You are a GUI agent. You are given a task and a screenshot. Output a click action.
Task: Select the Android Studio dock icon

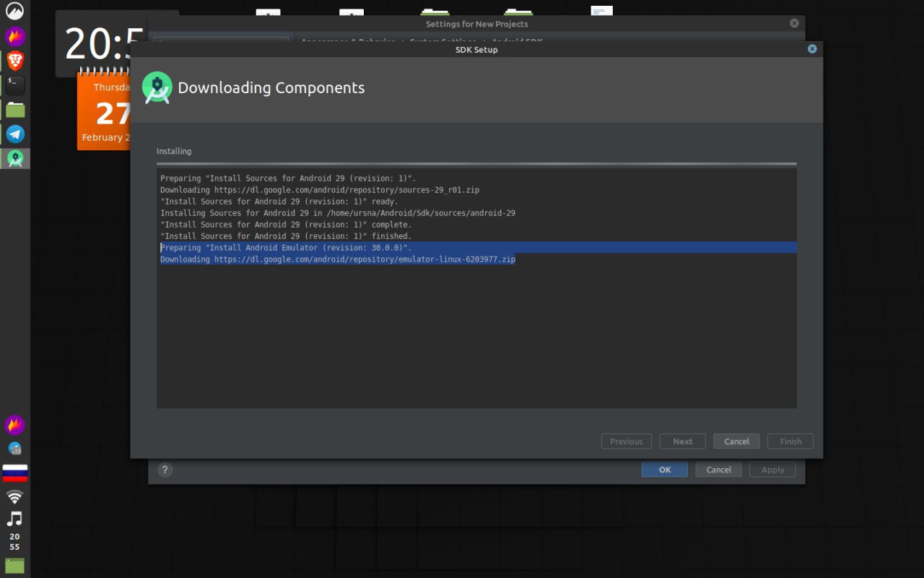pos(14,158)
